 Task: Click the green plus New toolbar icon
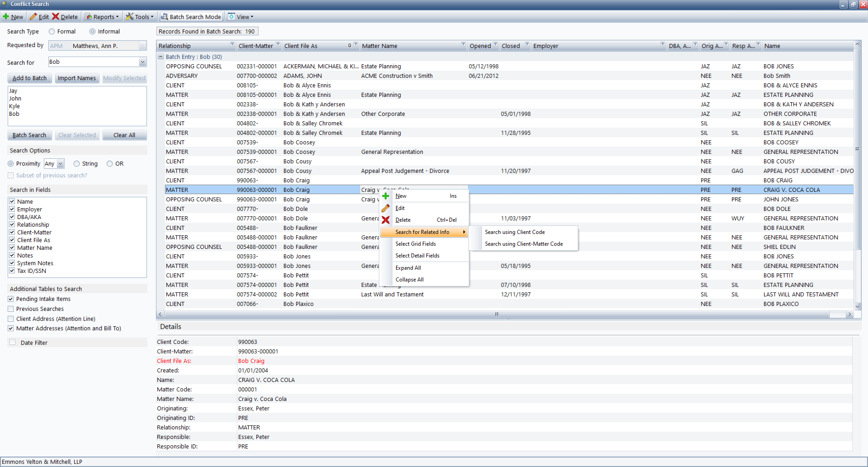click(6, 17)
